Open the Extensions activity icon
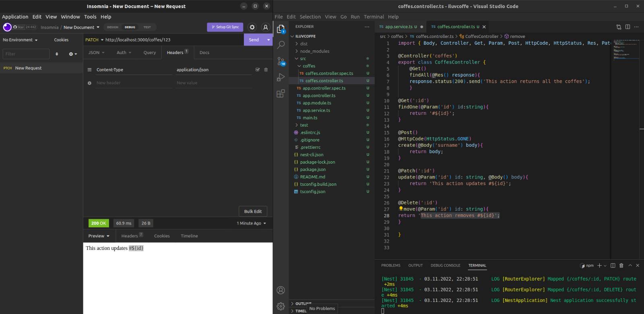Viewport: 644px width, 314px height. (281, 94)
